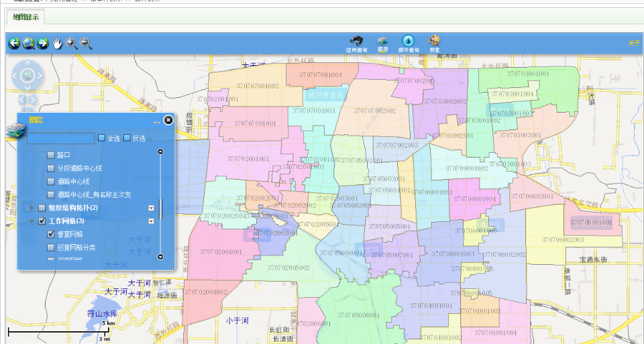This screenshot has width=644, height=344.
Task: Open the 测量 measurement tool
Action: click(434, 44)
